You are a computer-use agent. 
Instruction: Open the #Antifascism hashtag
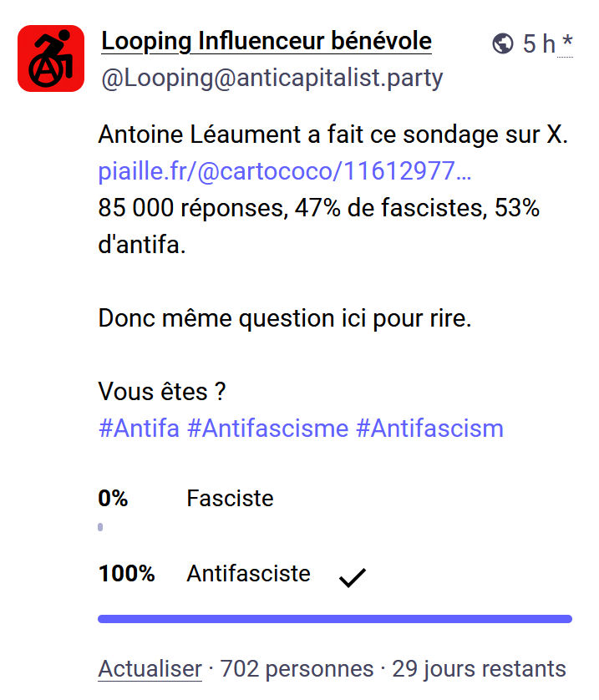click(429, 429)
